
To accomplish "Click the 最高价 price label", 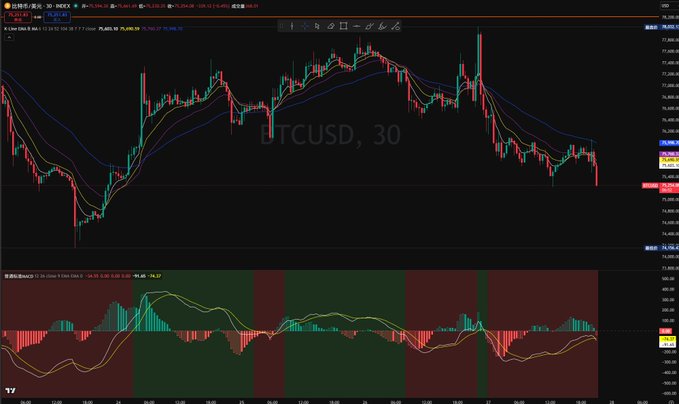I will click(651, 27).
